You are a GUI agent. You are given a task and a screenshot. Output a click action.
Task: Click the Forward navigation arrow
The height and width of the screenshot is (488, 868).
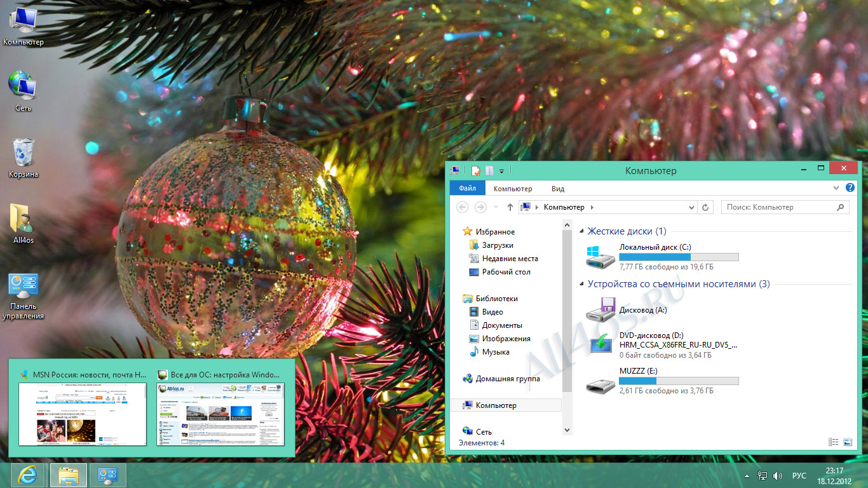click(481, 207)
